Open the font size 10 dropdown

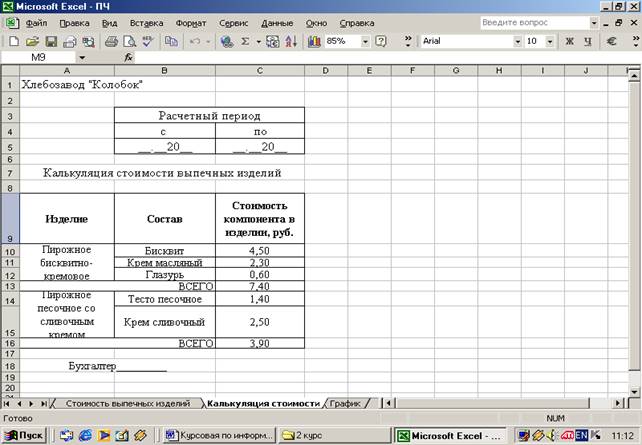click(x=548, y=42)
